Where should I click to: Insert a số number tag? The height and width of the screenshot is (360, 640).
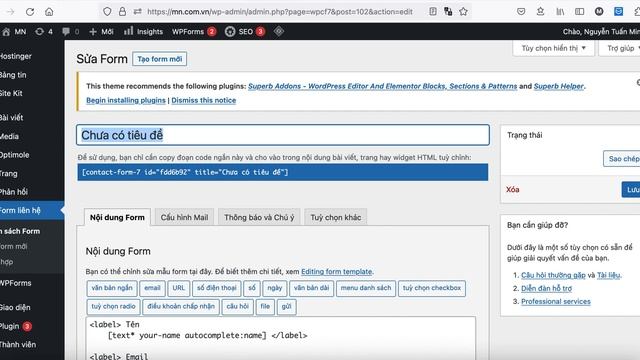(252, 288)
